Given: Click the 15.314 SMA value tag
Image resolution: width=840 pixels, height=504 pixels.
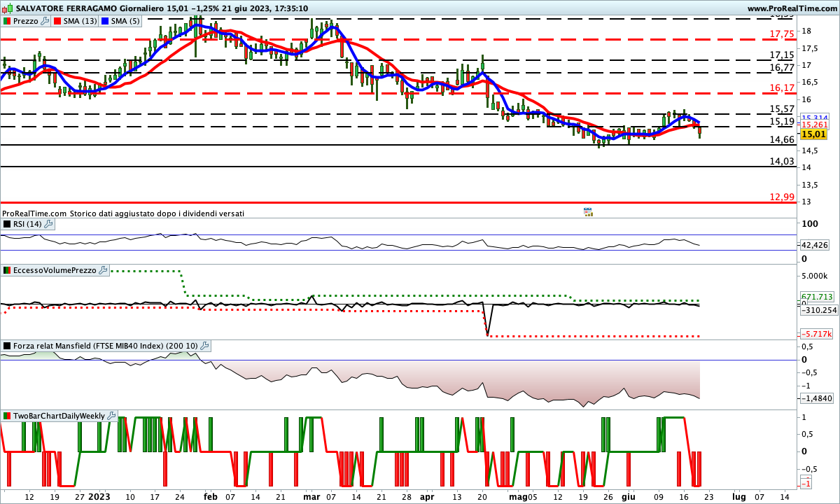Looking at the screenshot, I should coord(815,118).
